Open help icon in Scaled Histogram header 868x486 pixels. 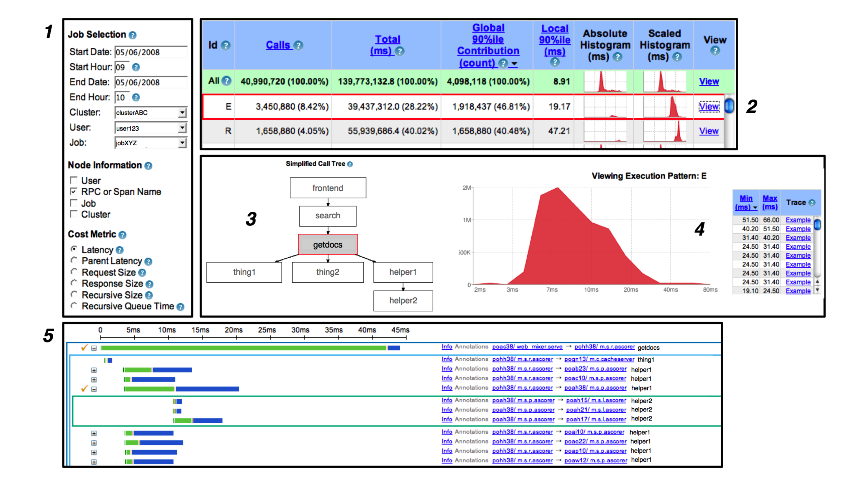pos(677,57)
